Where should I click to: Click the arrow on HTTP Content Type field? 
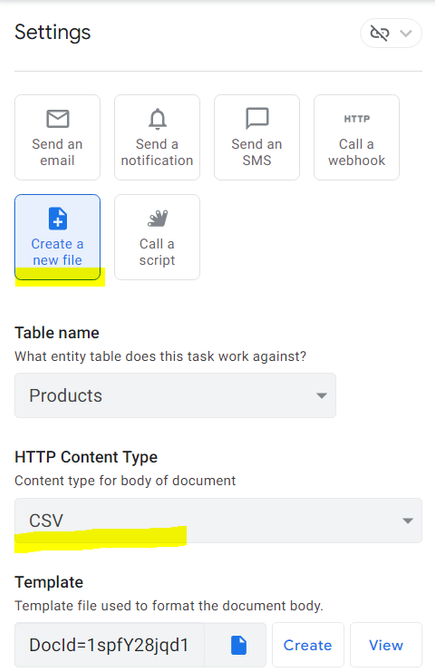coord(408,521)
